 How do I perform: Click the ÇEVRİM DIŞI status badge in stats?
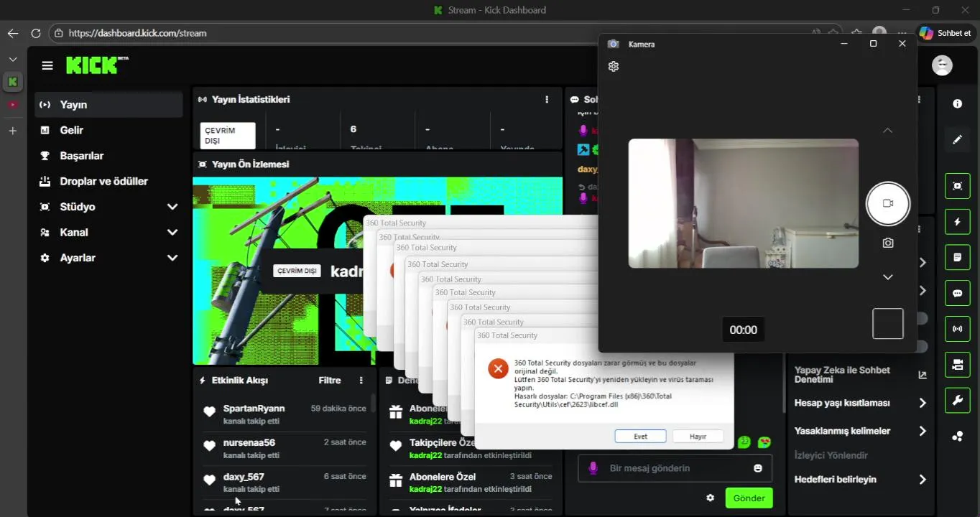point(228,136)
